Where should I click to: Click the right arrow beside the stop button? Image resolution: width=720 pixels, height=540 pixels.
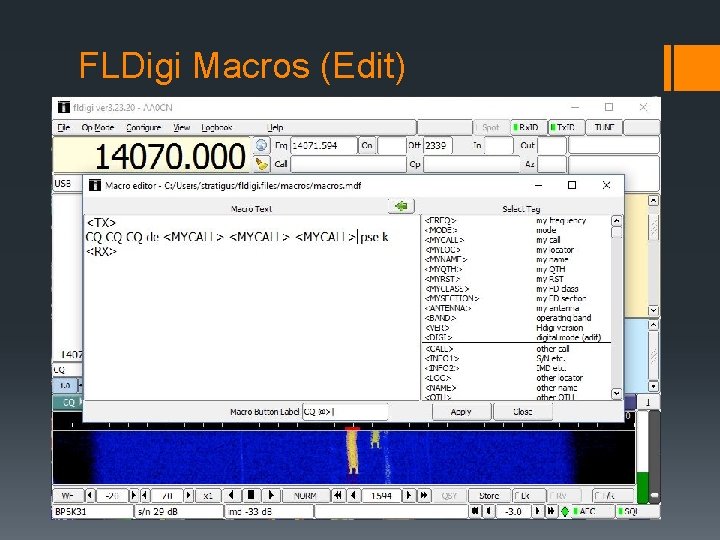[271, 495]
